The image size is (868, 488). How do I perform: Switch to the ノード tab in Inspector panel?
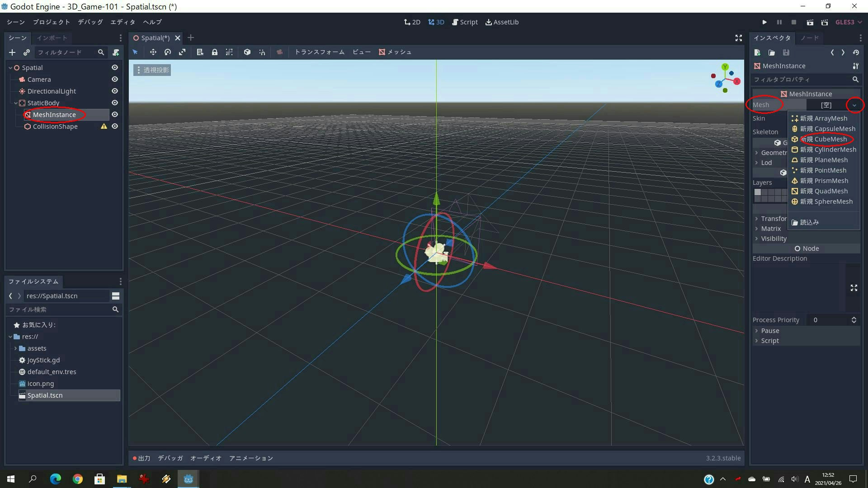[x=809, y=38]
